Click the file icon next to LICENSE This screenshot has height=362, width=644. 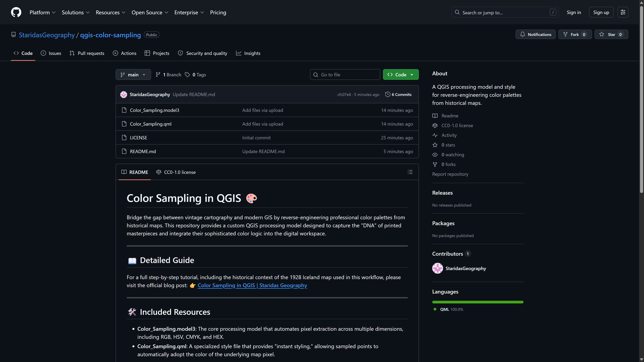[124, 138]
